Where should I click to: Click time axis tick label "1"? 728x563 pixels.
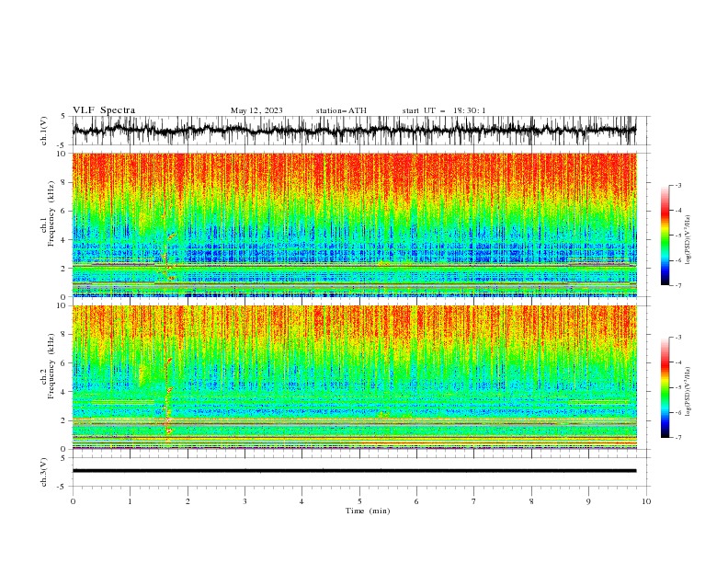pos(131,501)
